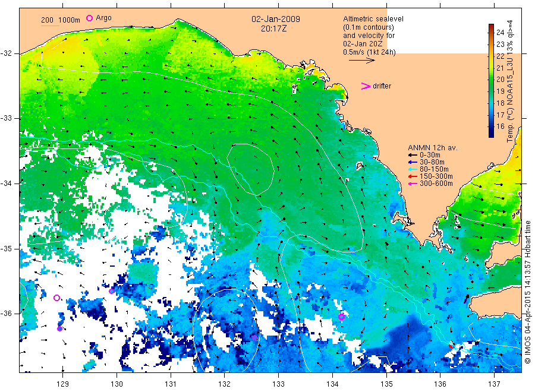Screen dimensions: 535x392
Task: Click the 0.5m/s velocity scale arrow
Action: pos(361,61)
